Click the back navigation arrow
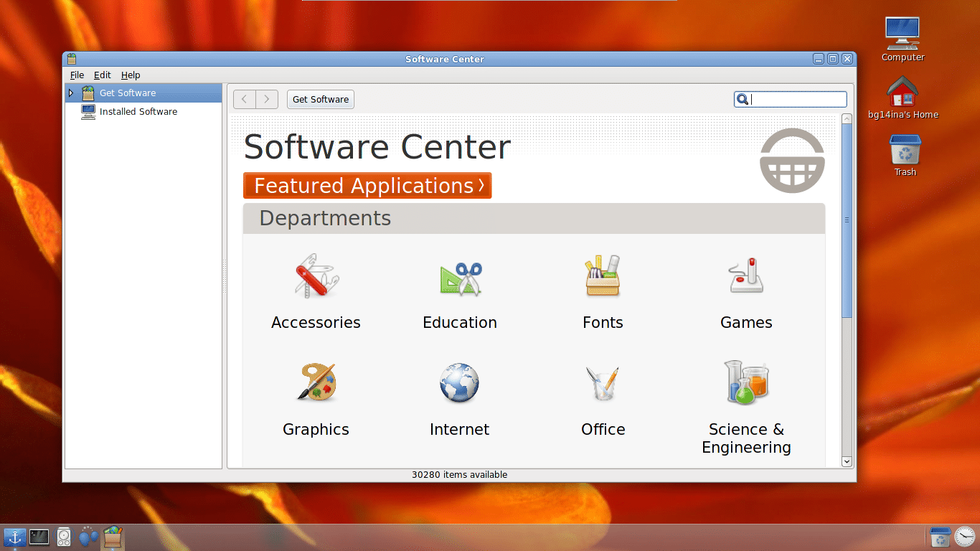The height and width of the screenshot is (551, 980). (245, 100)
